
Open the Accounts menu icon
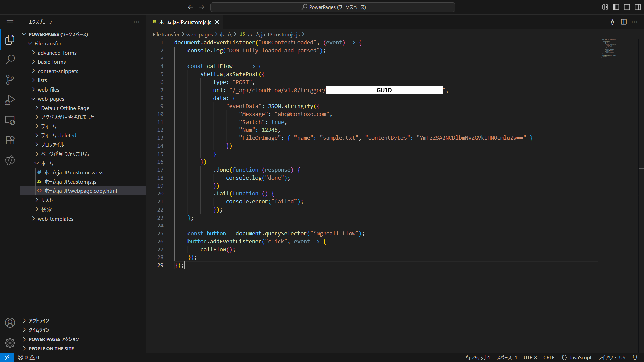pos(10,323)
